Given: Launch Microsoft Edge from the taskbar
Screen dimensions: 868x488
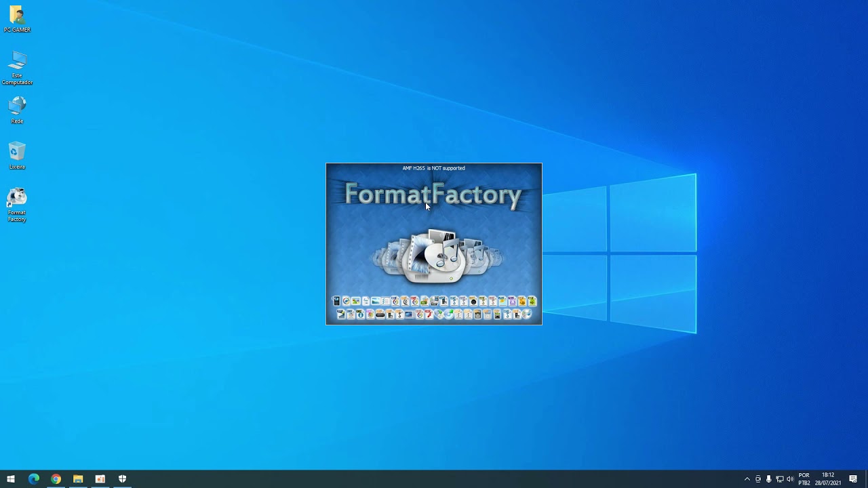Looking at the screenshot, I should pos(34,479).
